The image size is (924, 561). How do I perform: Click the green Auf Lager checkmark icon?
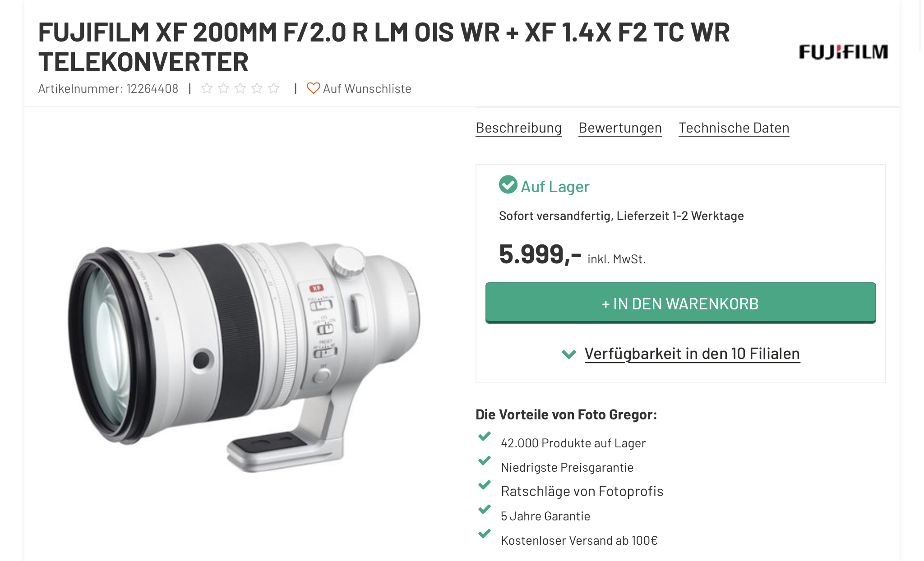click(x=508, y=184)
